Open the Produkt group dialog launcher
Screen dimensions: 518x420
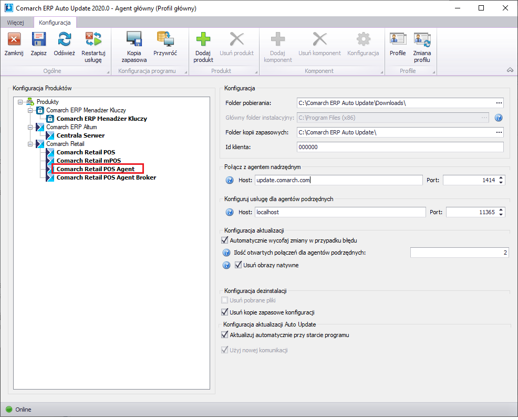[x=256, y=72]
